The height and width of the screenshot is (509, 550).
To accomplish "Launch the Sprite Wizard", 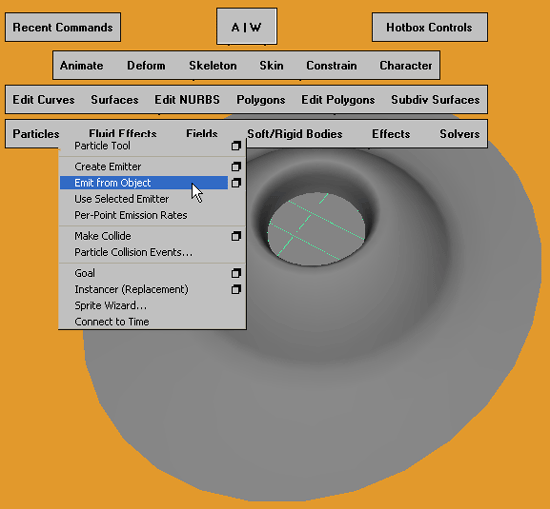I will click(x=110, y=306).
